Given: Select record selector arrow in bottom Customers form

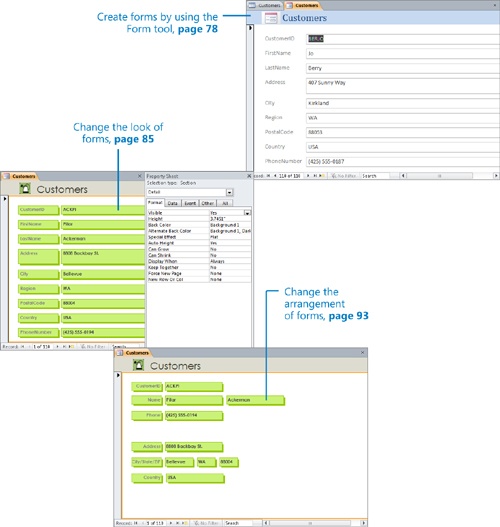Looking at the screenshot, I should point(118,375).
